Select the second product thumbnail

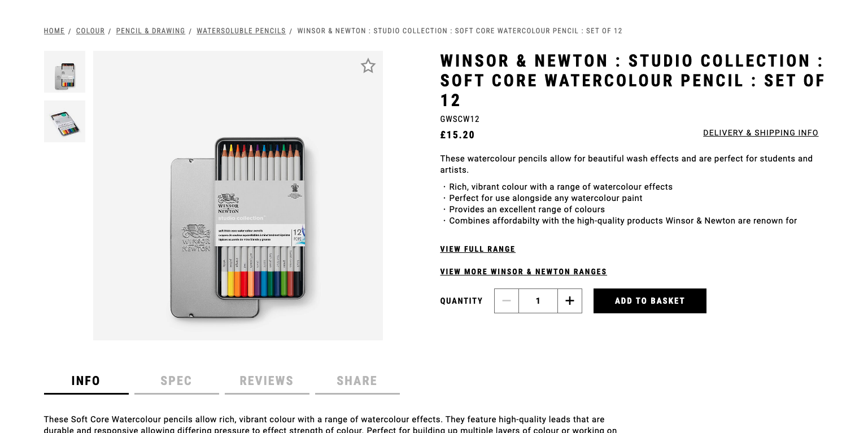pos(64,121)
